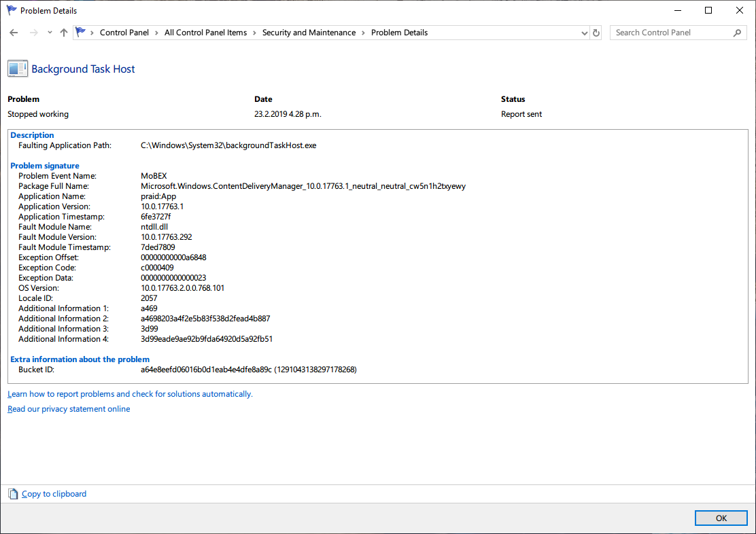
Task: Open Control Panel breadcrumb
Action: (124, 33)
